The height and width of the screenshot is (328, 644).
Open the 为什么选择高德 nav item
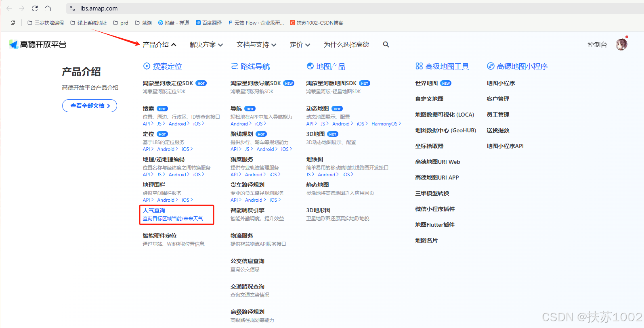[x=346, y=45]
